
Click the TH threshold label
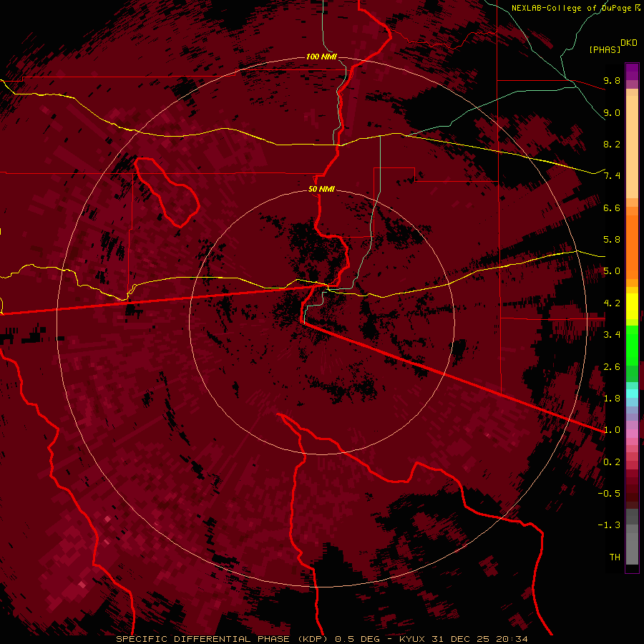tap(615, 557)
